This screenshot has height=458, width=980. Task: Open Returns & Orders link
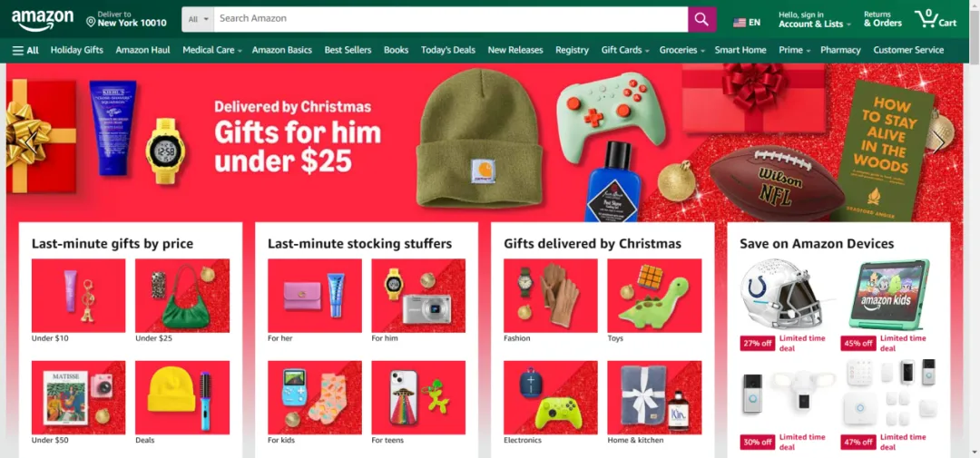click(883, 19)
